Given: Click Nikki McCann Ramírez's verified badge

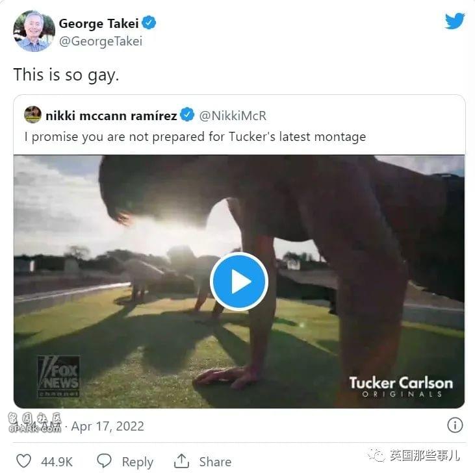Looking at the screenshot, I should [187, 115].
